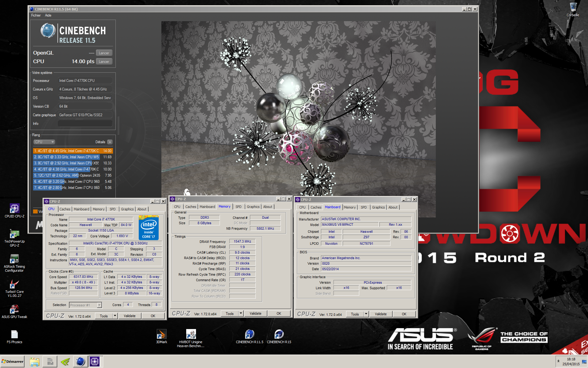Select ranking row 4C/8T @ 4.45 GHz 14.00
This screenshot has height=368, width=588.
[x=73, y=151]
